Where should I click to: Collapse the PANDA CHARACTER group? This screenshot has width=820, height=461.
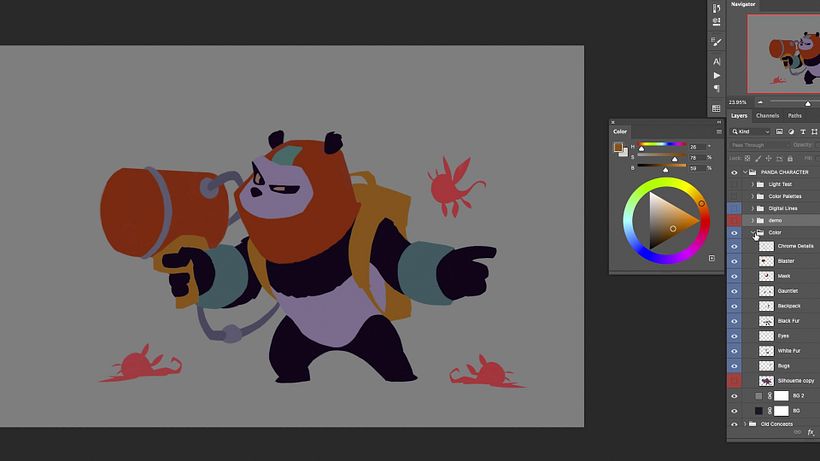point(745,172)
